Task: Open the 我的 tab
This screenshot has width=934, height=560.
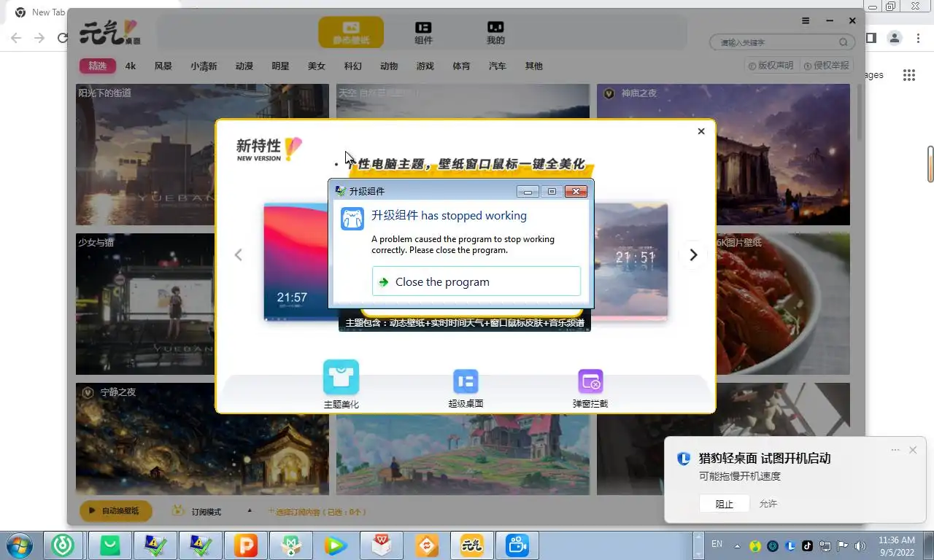Action: [x=495, y=32]
